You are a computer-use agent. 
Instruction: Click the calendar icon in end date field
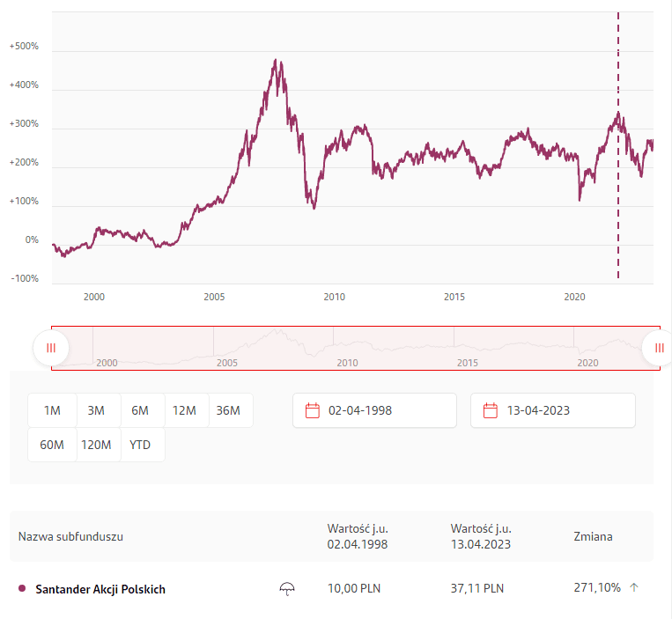point(490,410)
